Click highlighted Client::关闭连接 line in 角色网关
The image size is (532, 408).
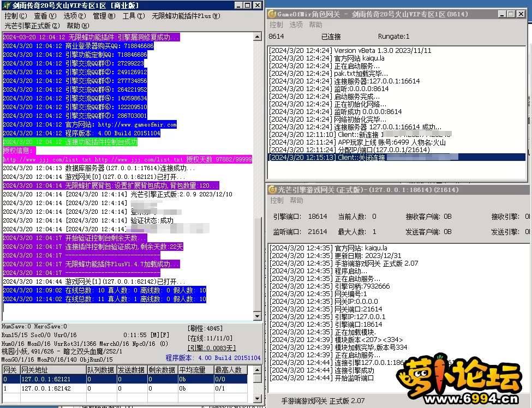pos(397,158)
